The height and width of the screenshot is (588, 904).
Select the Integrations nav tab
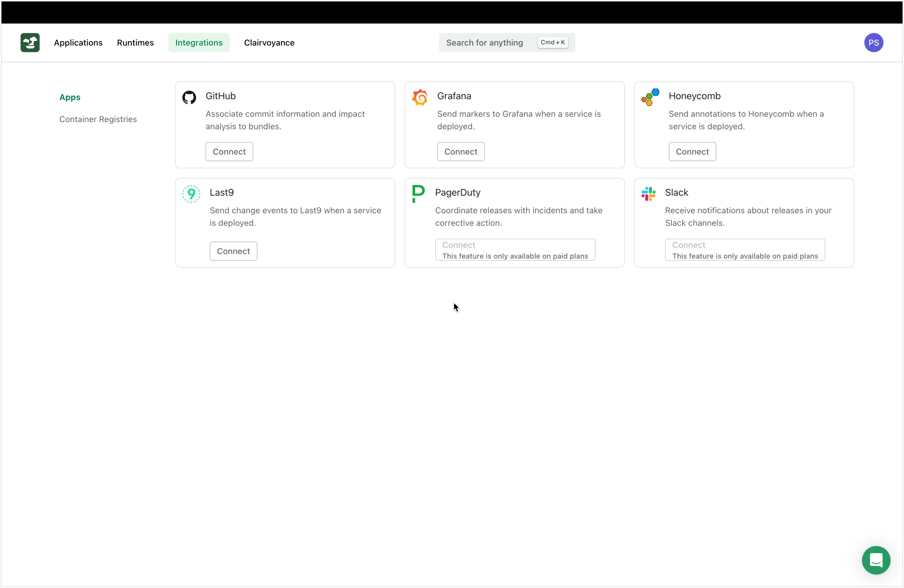[199, 43]
